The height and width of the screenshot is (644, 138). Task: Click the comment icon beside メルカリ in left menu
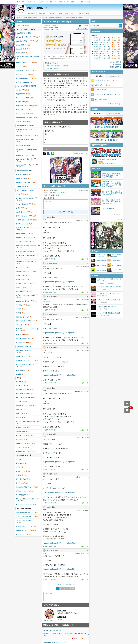(x=25, y=90)
